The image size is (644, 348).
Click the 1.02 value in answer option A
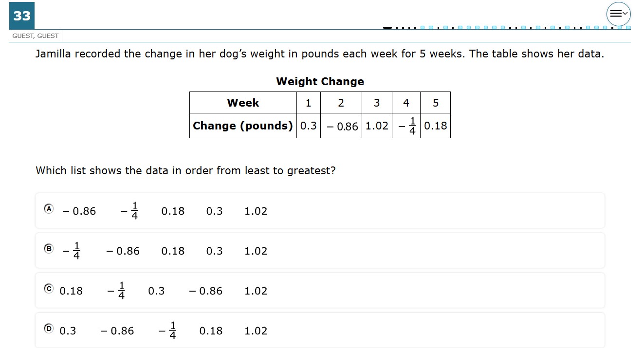pyautogui.click(x=256, y=211)
